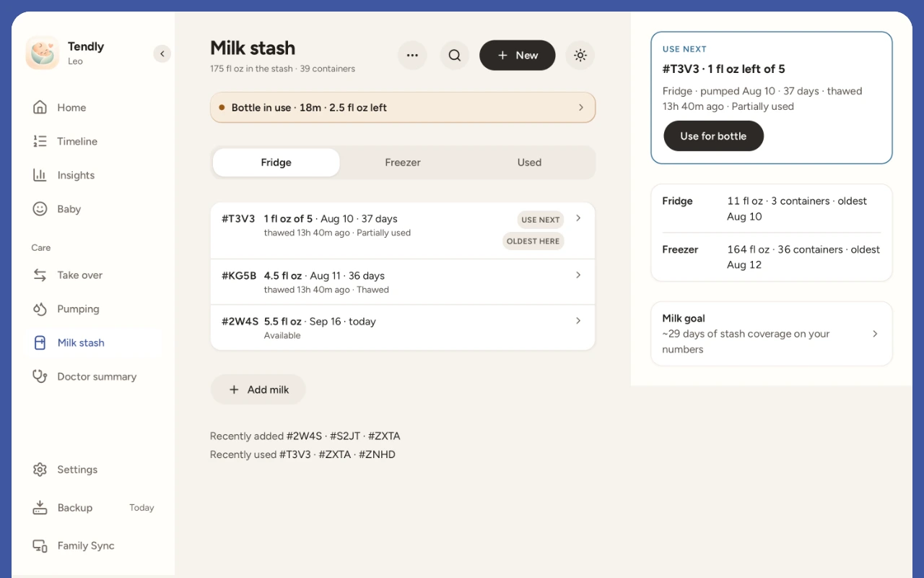Switch to the Freezer tab

click(403, 163)
